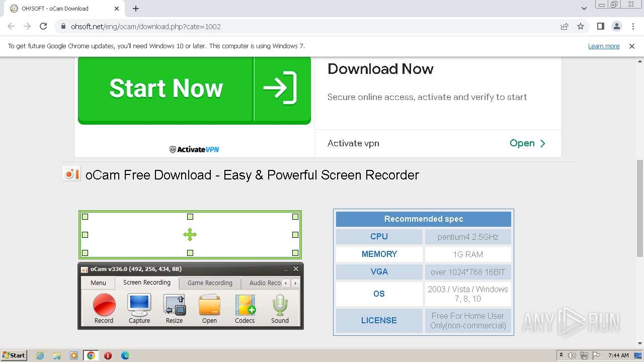644x362 pixels.
Task: Dismiss the Chrome update notification bar
Action: (x=632, y=46)
